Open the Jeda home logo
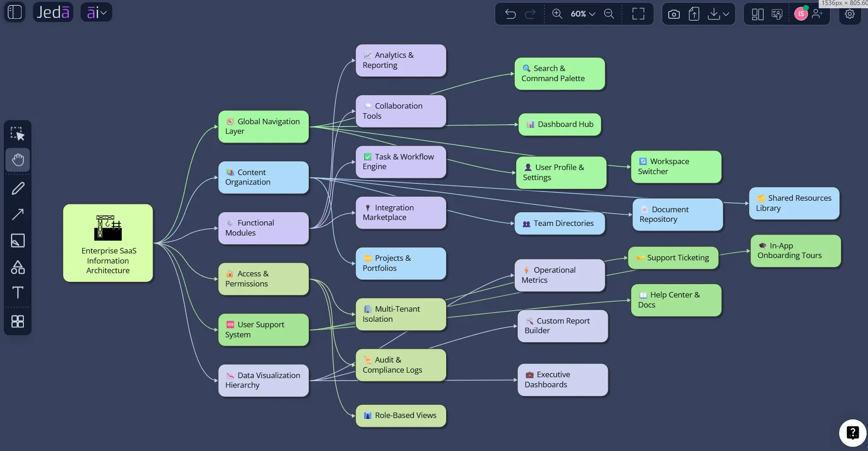The height and width of the screenshot is (451, 868). 53,12
